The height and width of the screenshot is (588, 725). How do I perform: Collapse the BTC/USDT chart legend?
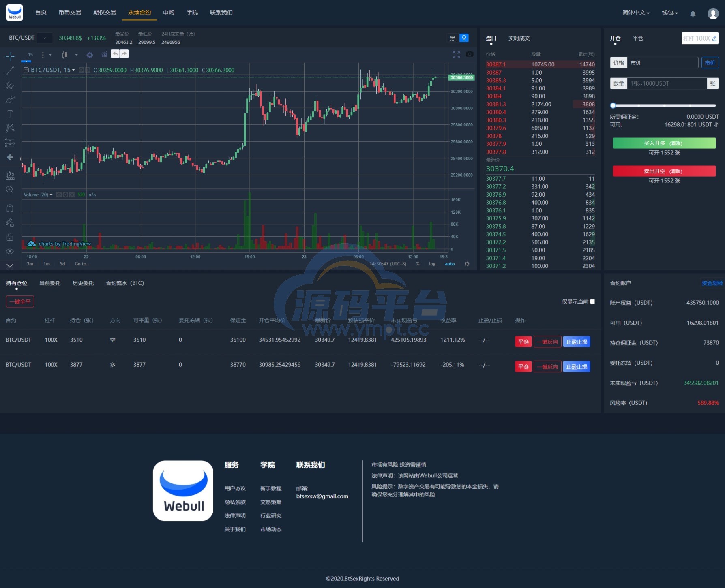26,70
